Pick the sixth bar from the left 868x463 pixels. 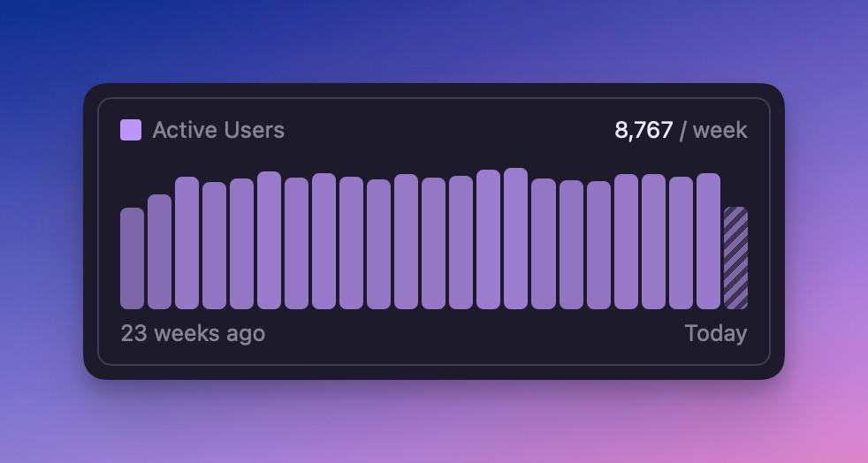click(x=269, y=240)
